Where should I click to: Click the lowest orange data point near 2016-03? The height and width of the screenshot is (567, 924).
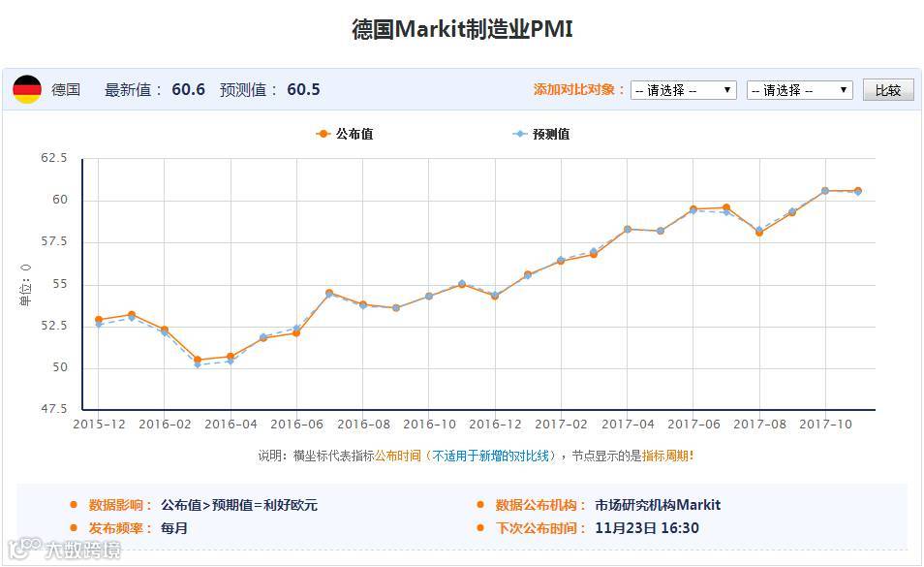click(x=198, y=360)
